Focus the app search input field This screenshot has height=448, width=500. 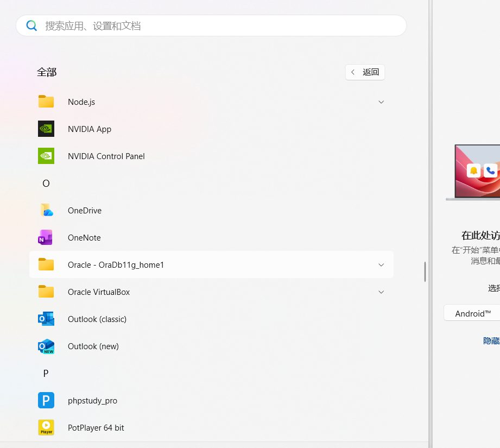click(211, 26)
